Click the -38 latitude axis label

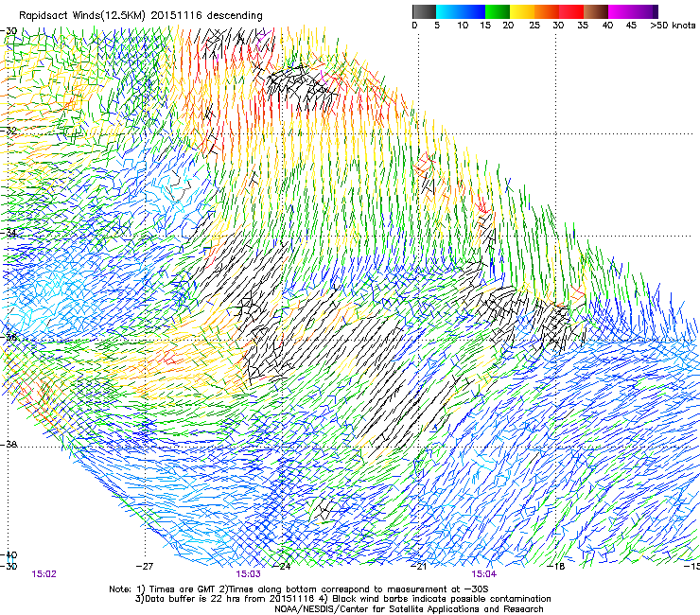tap(9, 445)
